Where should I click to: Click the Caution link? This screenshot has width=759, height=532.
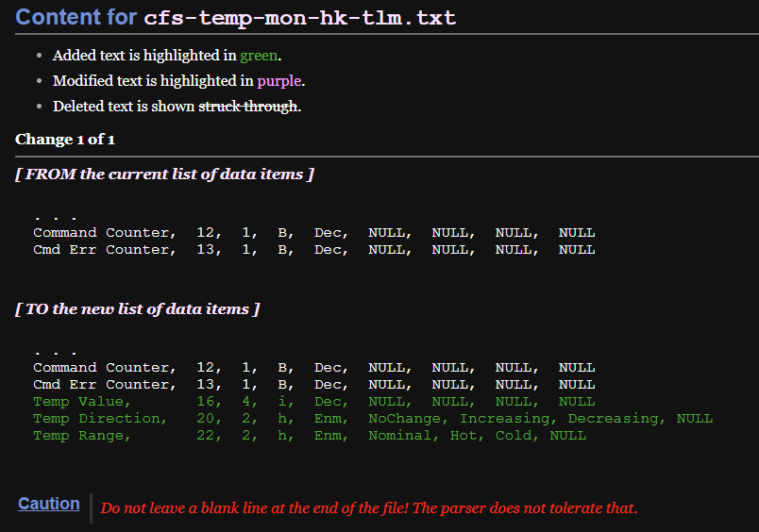(x=48, y=504)
